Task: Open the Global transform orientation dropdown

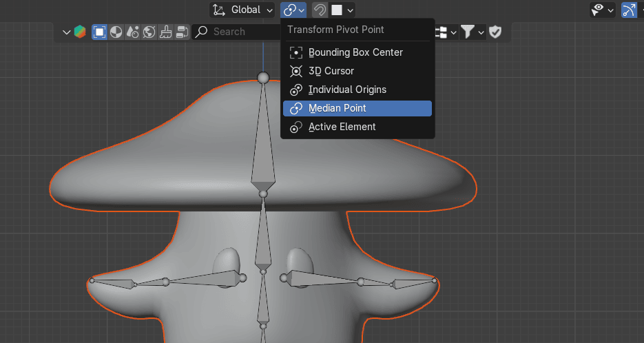Action: (x=241, y=10)
